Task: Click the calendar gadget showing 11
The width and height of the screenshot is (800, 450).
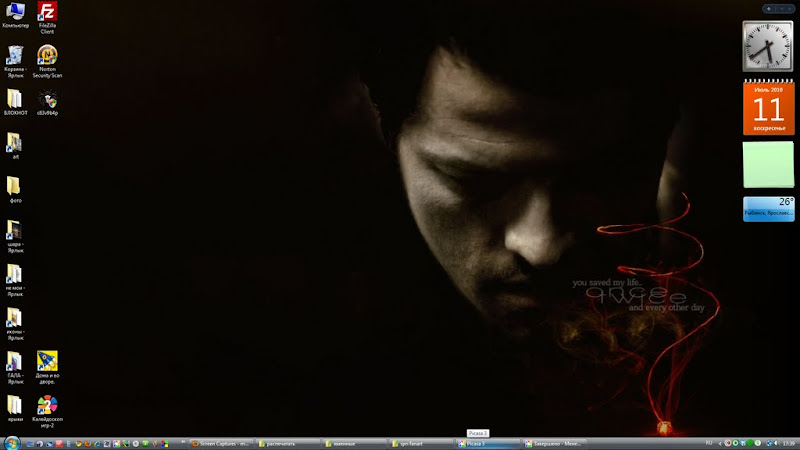Action: [768, 107]
